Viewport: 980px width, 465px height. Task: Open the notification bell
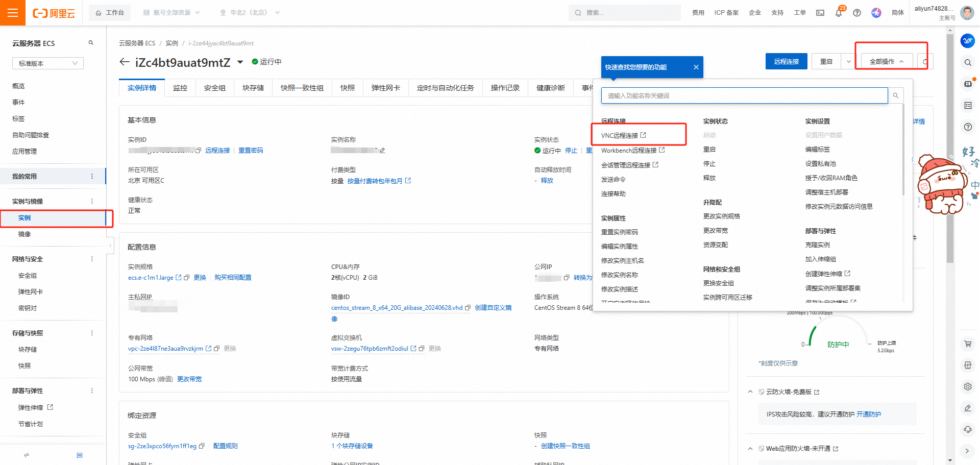pyautogui.click(x=839, y=13)
